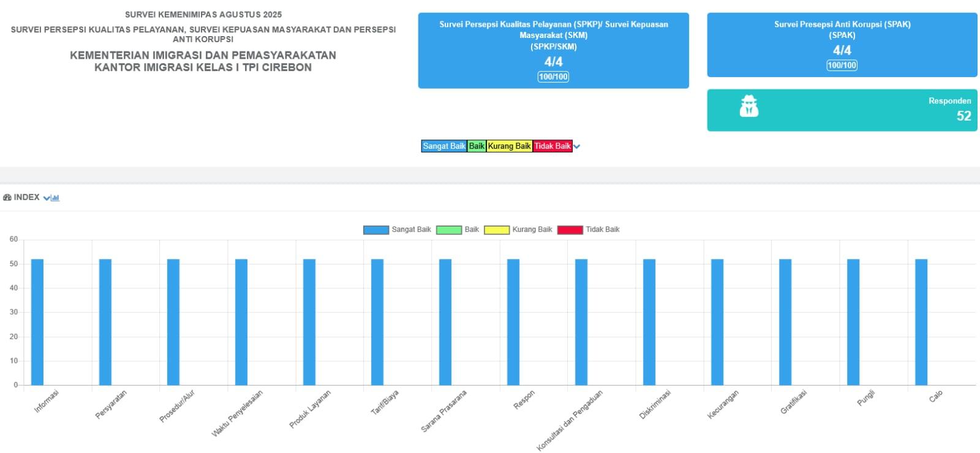Toggle the Baik series in chart legend
The height and width of the screenshot is (453, 980).
(458, 230)
